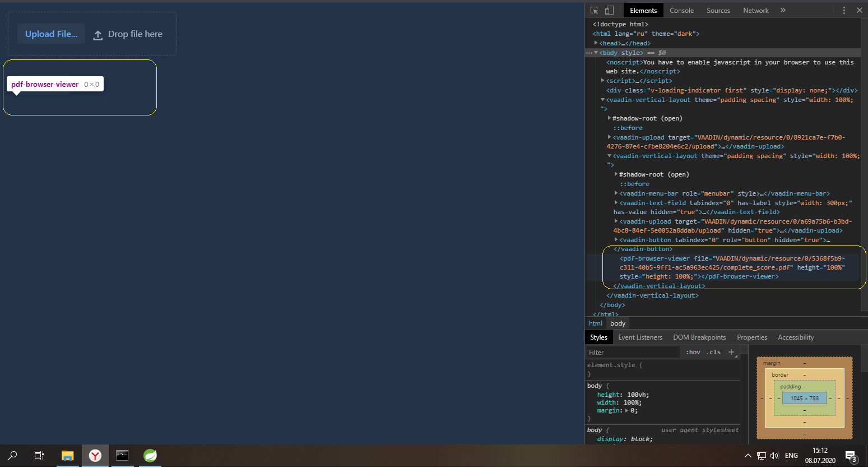This screenshot has width=868, height=468.
Task: Select the Event Listeners tab
Action: tap(640, 337)
